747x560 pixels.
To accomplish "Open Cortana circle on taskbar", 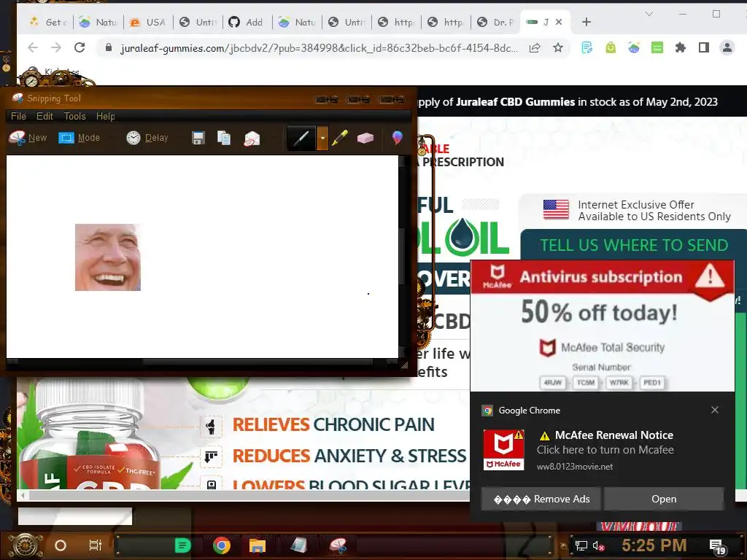I will pos(61,545).
